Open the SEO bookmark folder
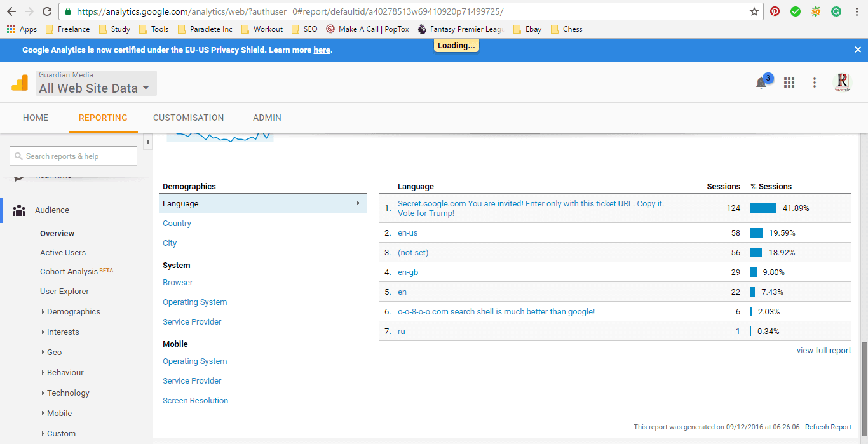Image resolution: width=868 pixels, height=444 pixels. click(304, 29)
